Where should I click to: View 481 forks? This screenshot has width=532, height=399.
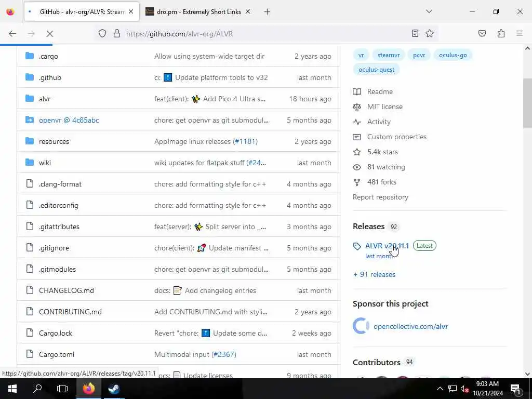[382, 182]
